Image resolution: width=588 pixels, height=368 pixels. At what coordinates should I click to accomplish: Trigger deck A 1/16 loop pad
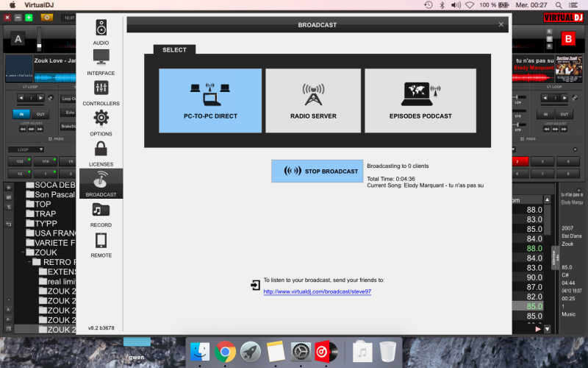[x=46, y=161]
